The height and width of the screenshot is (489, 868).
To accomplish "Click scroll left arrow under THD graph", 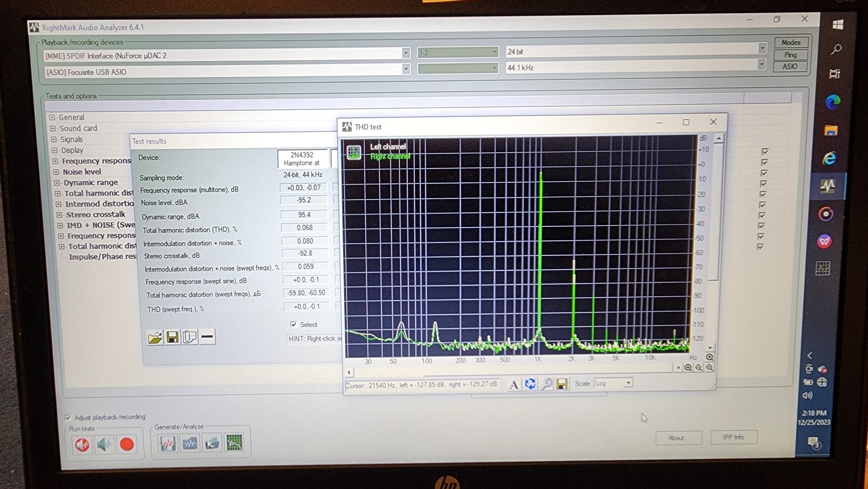I will (349, 372).
